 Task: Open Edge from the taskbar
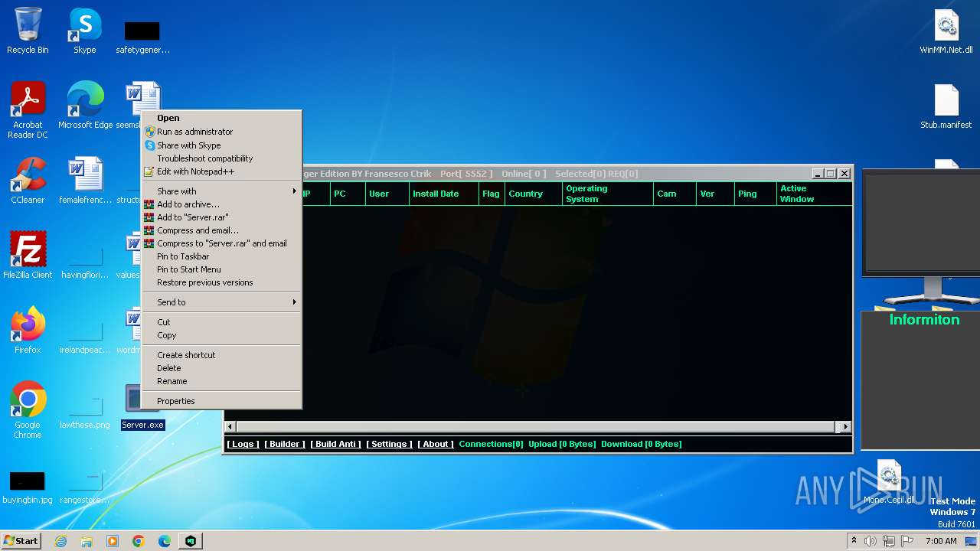pos(165,541)
